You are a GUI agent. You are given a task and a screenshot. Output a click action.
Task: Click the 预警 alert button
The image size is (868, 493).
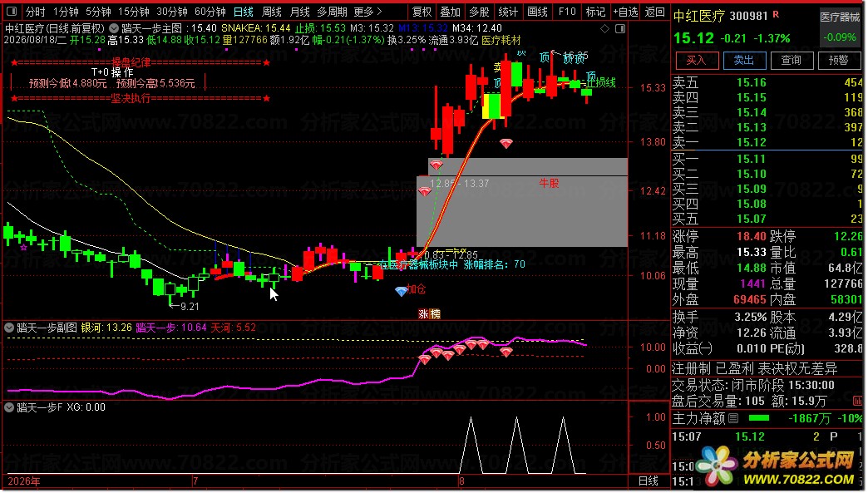pyautogui.click(x=839, y=61)
